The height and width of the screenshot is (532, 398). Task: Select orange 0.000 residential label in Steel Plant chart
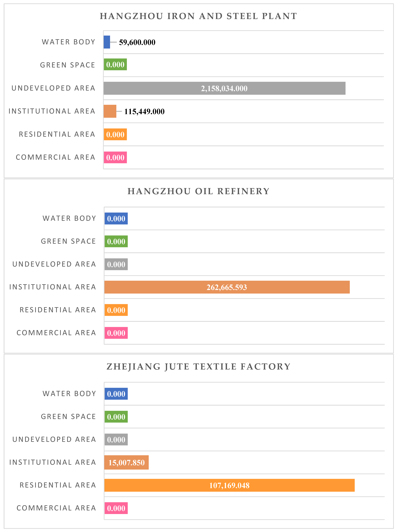[x=115, y=134]
